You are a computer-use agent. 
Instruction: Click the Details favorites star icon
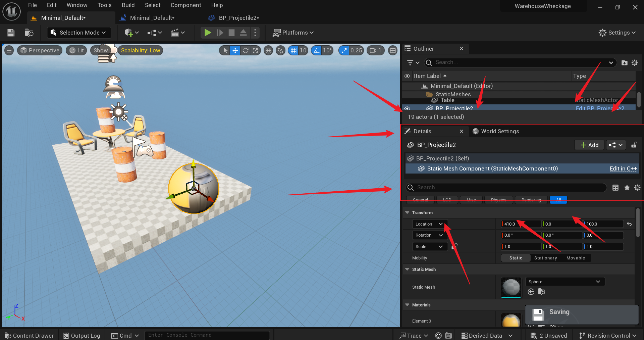tap(627, 188)
